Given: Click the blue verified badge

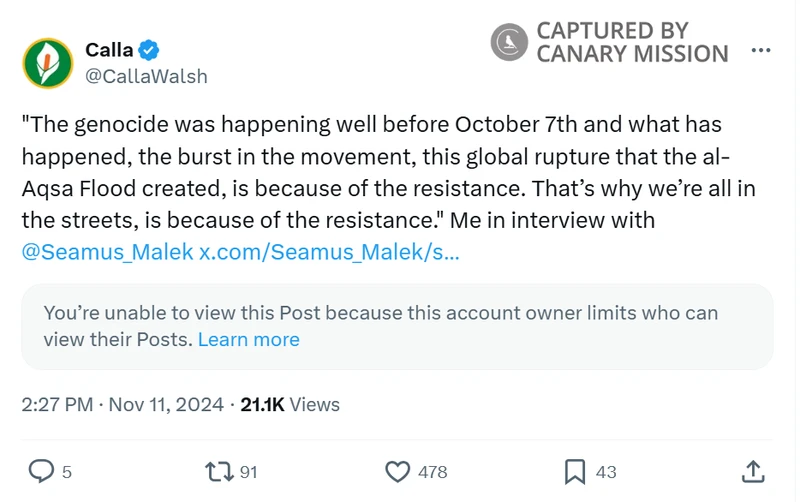Looking at the screenshot, I should click(x=149, y=50).
